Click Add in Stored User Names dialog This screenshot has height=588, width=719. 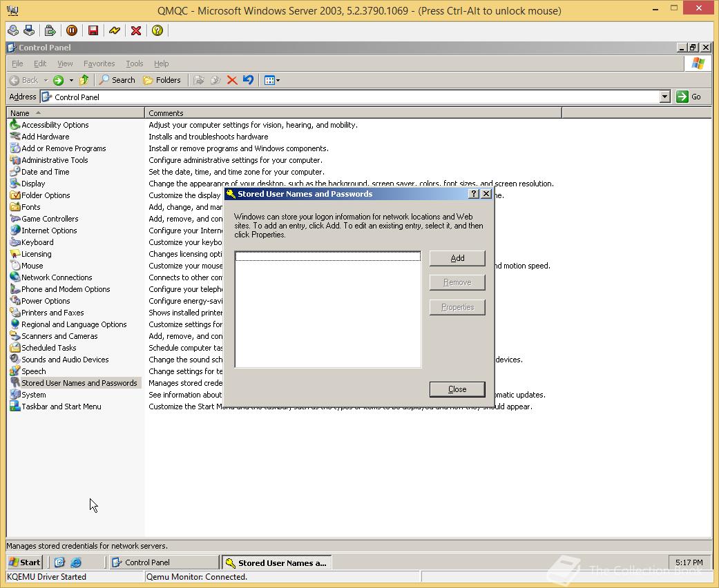click(x=457, y=258)
